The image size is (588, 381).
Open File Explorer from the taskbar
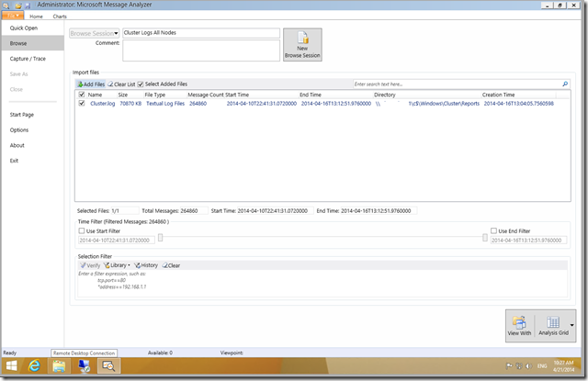pos(59,366)
